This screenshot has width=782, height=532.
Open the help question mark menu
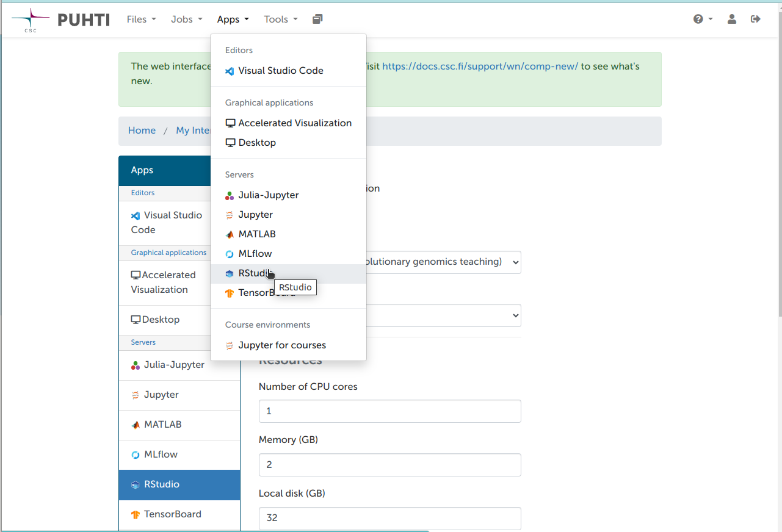click(x=703, y=20)
